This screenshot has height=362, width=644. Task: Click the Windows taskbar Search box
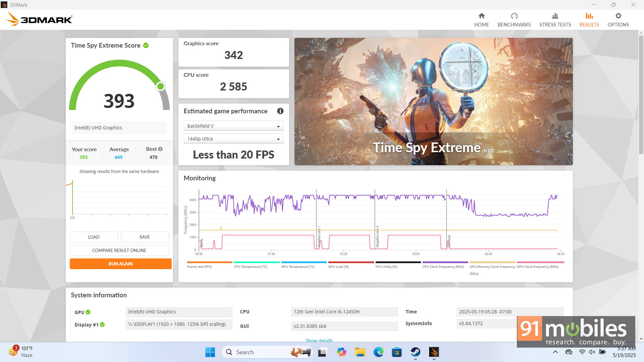click(267, 352)
